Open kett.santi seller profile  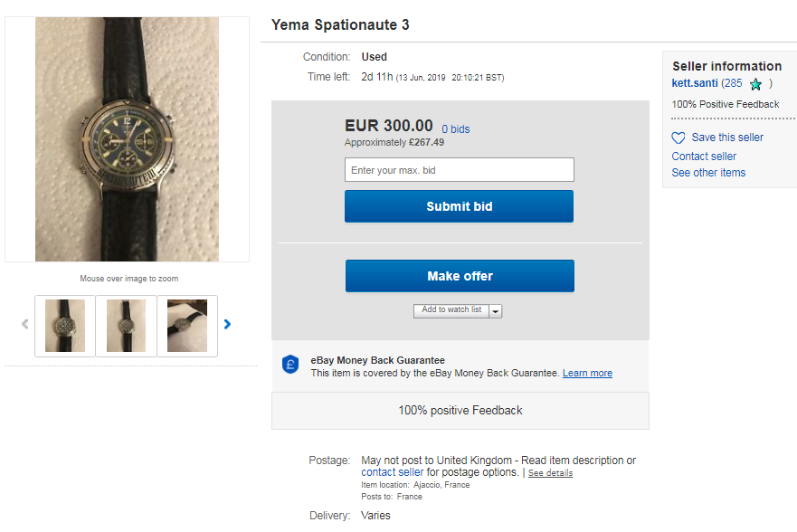tap(695, 83)
